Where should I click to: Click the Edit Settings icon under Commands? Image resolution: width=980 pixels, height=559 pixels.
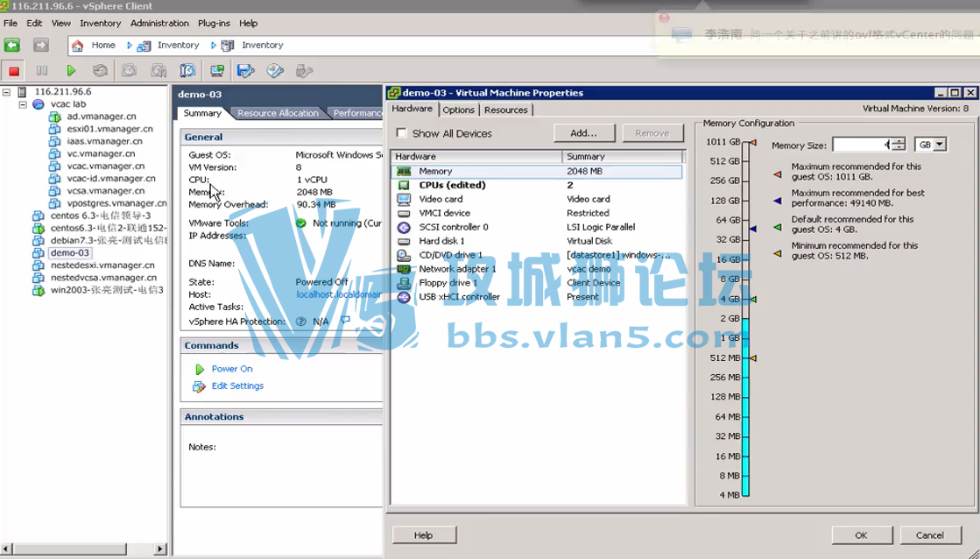(200, 386)
